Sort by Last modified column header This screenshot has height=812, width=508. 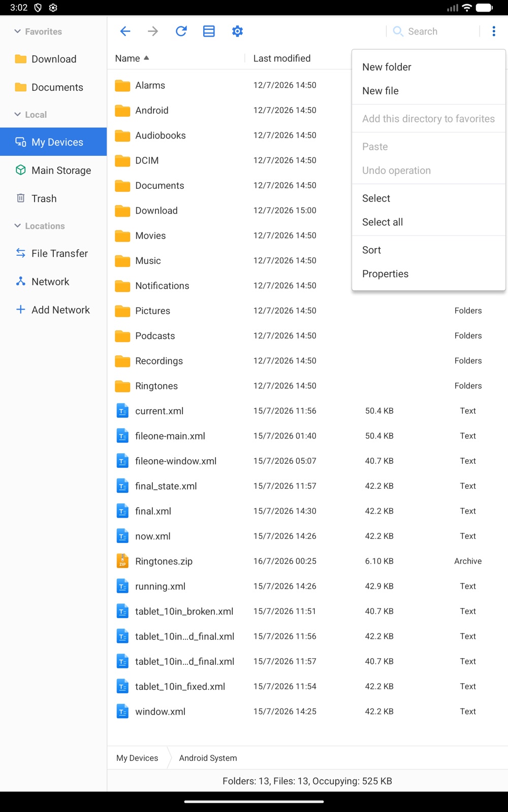(282, 58)
